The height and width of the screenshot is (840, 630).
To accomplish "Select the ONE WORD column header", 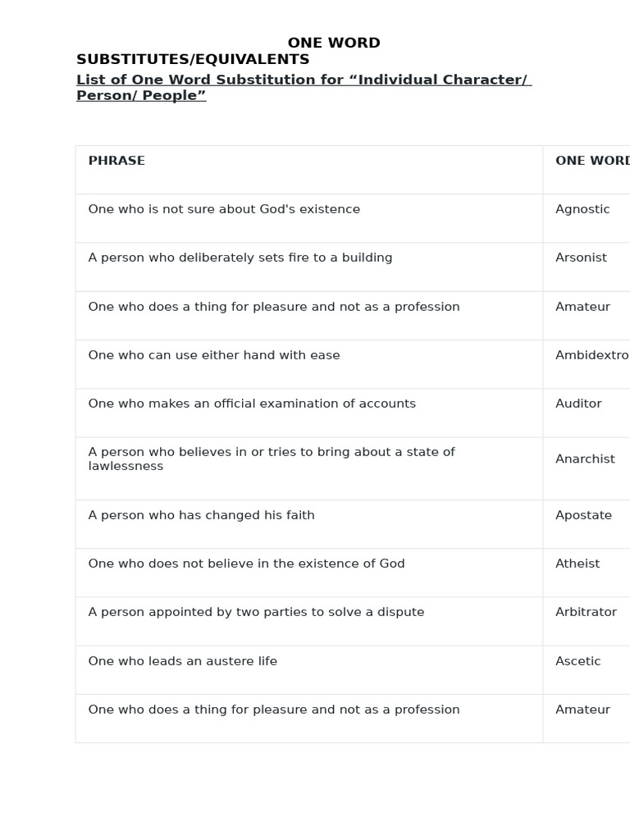I will 591,161.
